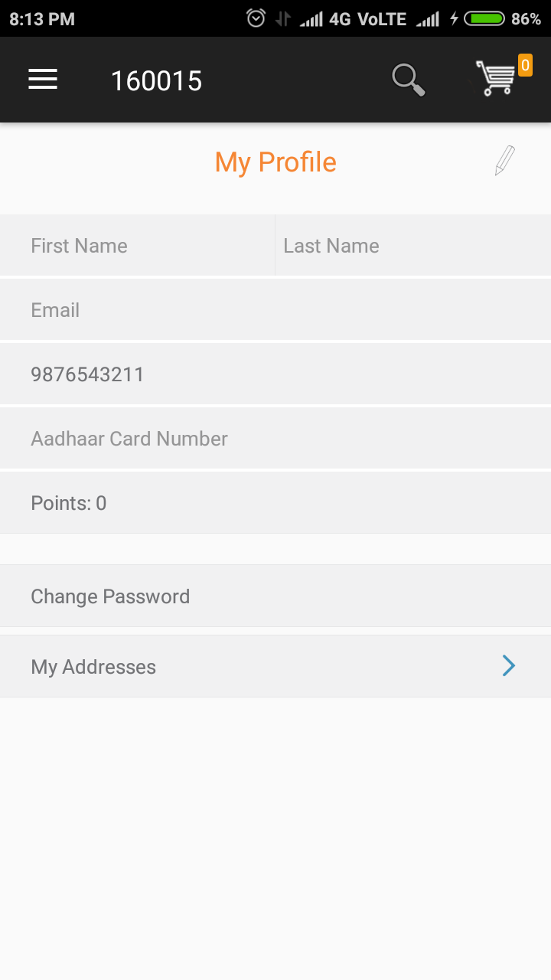This screenshot has width=551, height=980.
Task: Select the My Profile heading
Action: (x=275, y=162)
